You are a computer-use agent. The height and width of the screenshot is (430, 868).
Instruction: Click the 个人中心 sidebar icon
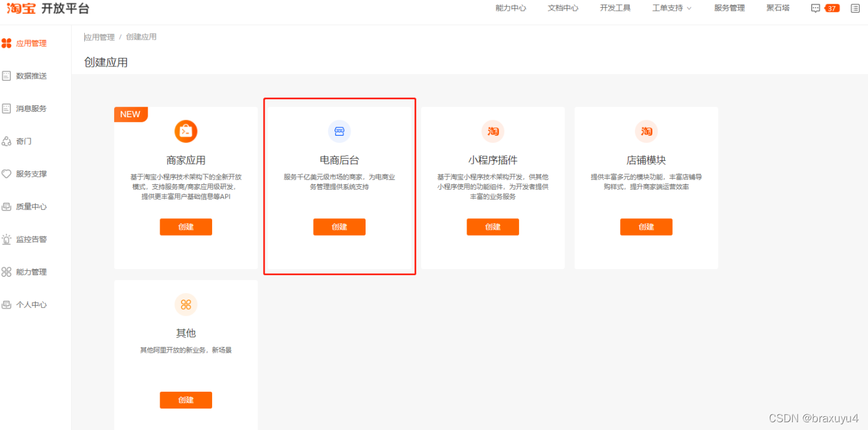click(7, 304)
